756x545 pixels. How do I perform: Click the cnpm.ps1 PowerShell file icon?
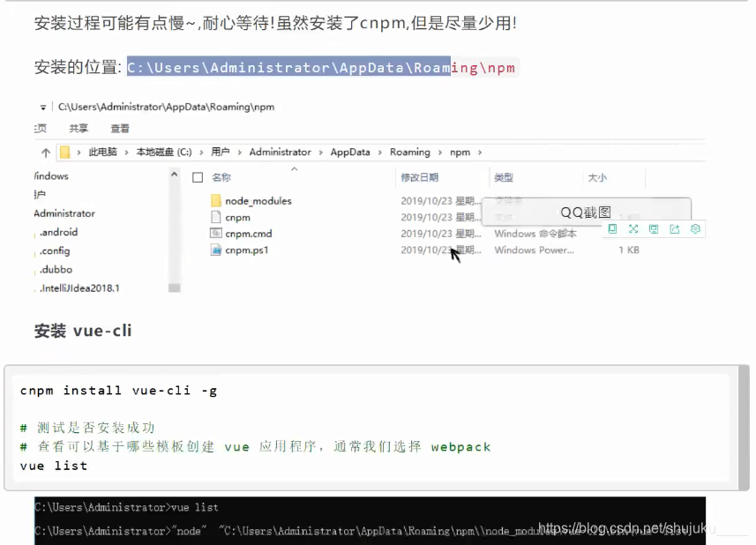215,249
